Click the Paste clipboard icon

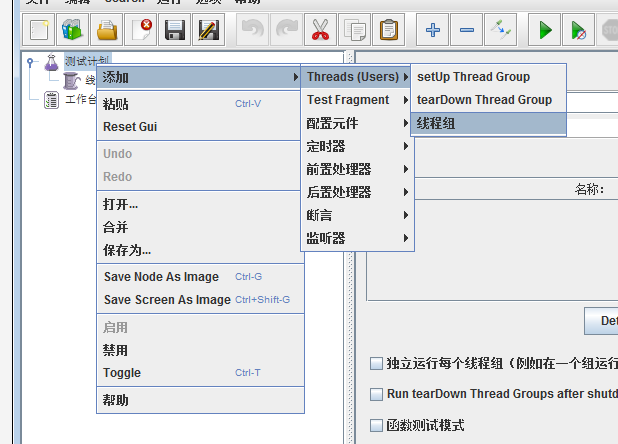click(x=389, y=30)
